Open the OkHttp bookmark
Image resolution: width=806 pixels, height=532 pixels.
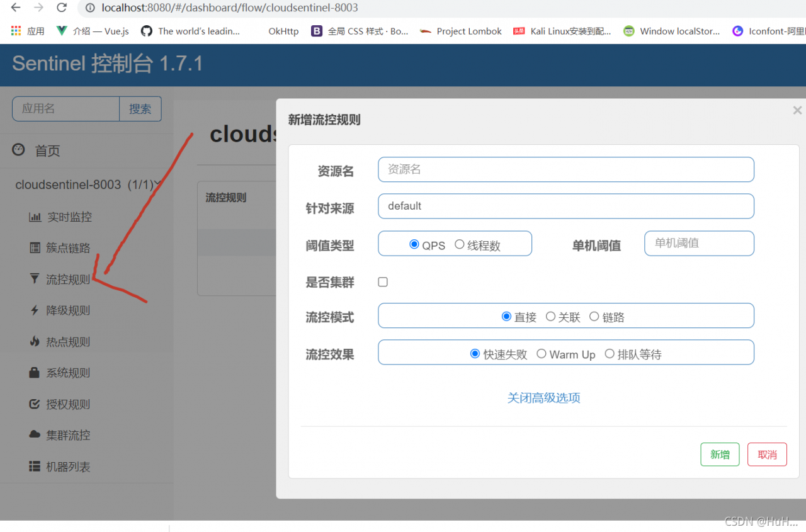point(283,31)
